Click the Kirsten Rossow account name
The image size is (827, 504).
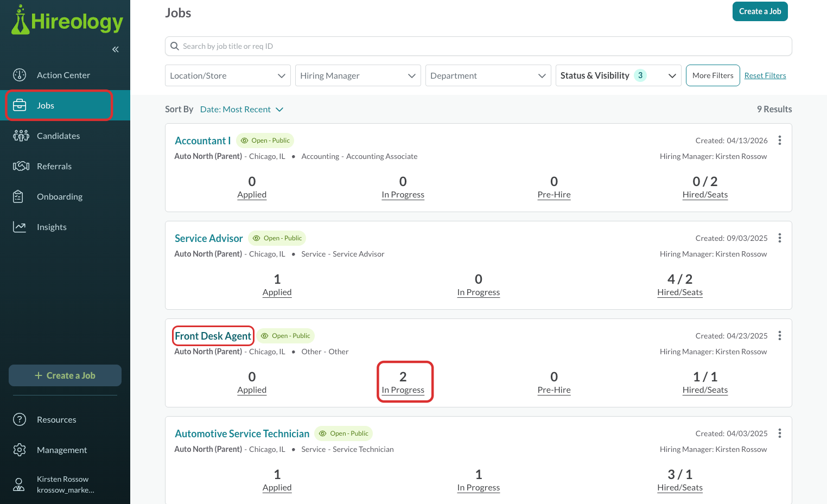[63, 479]
